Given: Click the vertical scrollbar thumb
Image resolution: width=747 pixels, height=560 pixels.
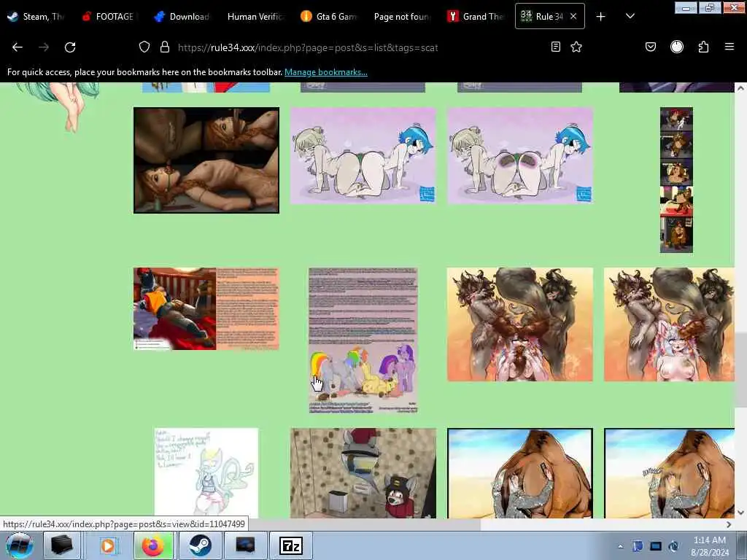Looking at the screenshot, I should tap(740, 369).
